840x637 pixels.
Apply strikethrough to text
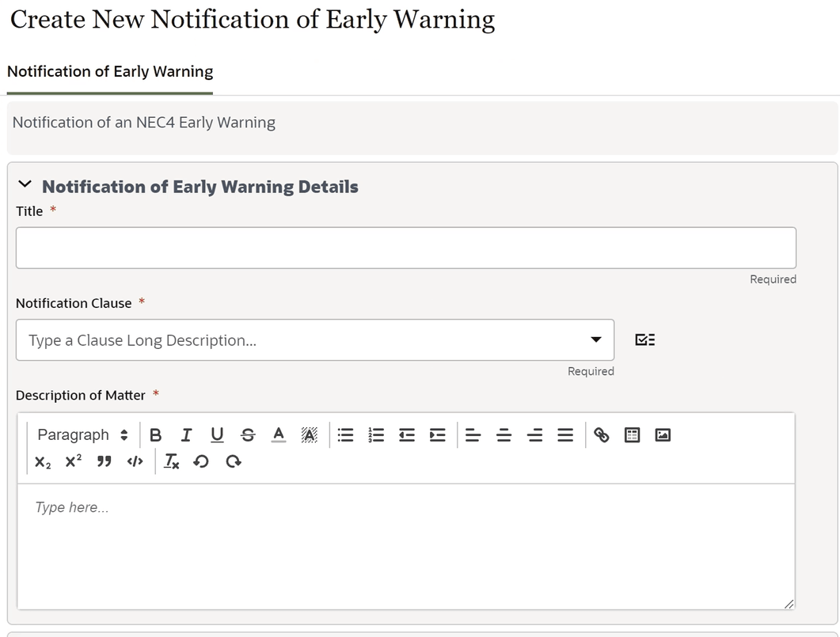tap(248, 434)
